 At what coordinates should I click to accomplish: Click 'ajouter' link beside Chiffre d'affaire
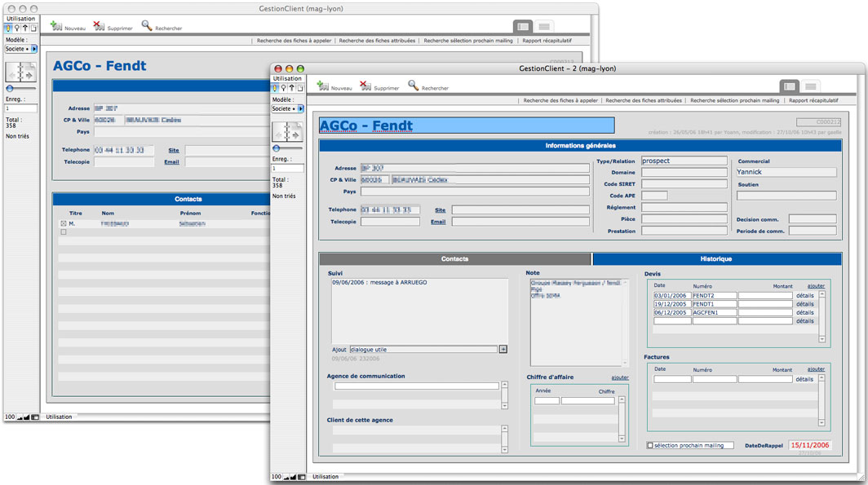pyautogui.click(x=620, y=377)
